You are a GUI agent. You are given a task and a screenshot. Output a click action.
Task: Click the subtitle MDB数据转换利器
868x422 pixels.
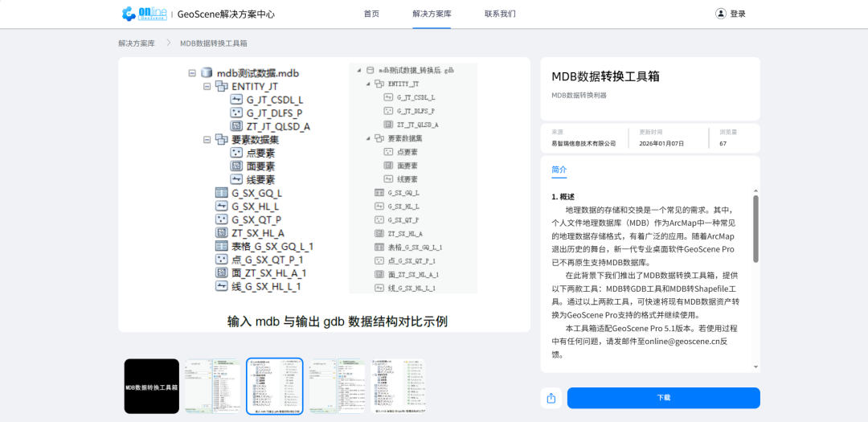579,96
